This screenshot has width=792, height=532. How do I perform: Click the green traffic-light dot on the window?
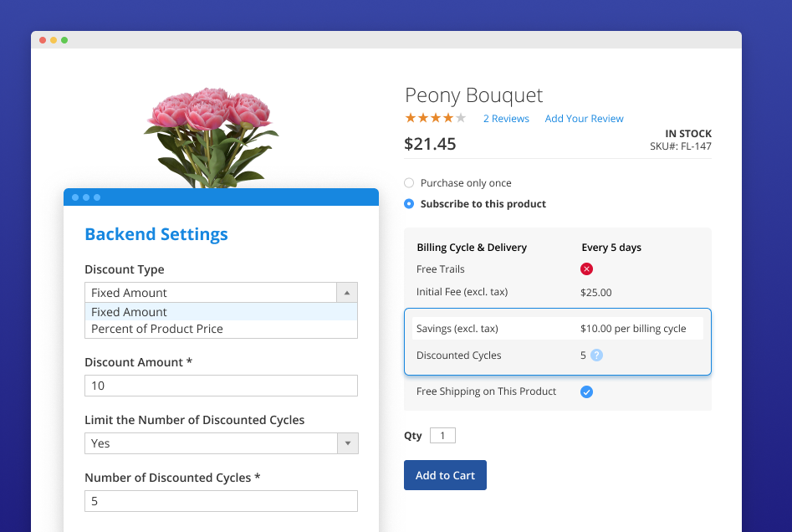click(x=65, y=39)
